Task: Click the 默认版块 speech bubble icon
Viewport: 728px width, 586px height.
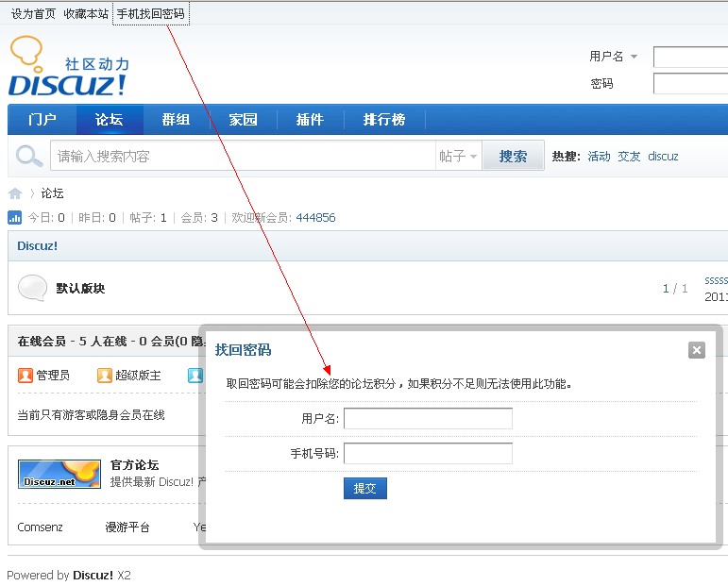Action: coord(32,288)
